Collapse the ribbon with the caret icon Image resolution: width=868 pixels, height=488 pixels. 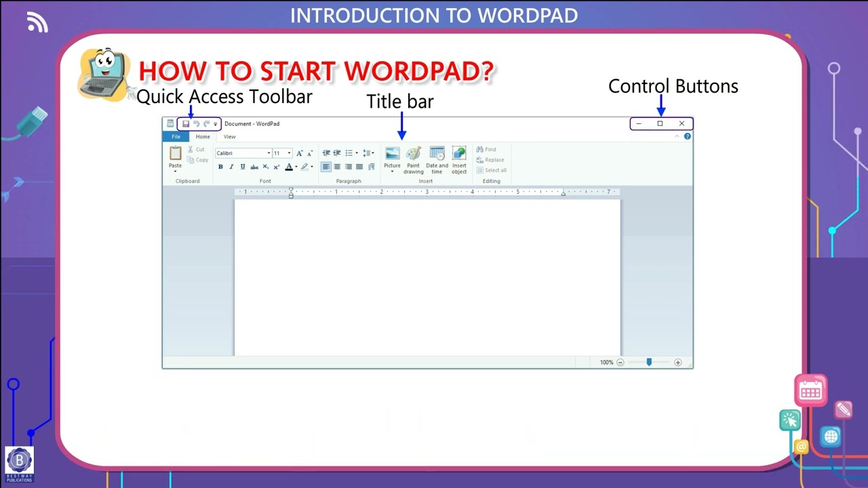[x=677, y=137]
